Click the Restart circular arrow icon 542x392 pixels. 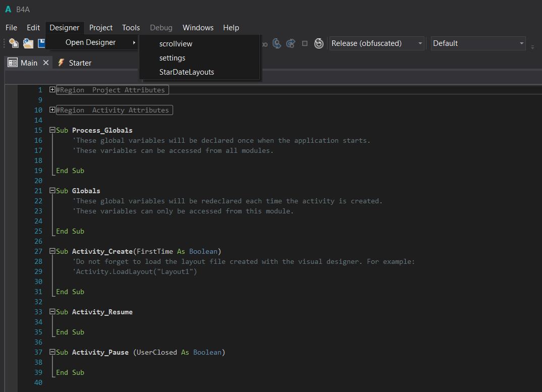(x=319, y=43)
